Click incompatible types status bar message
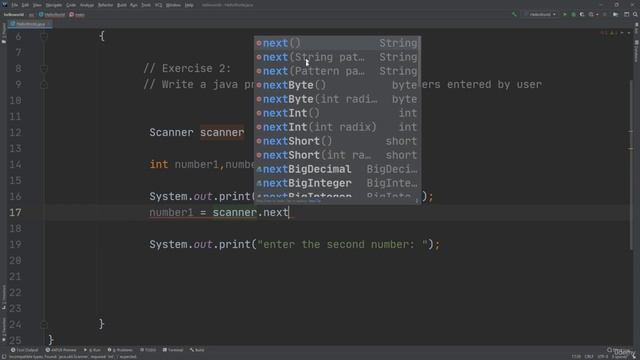640x360 pixels. [73, 357]
